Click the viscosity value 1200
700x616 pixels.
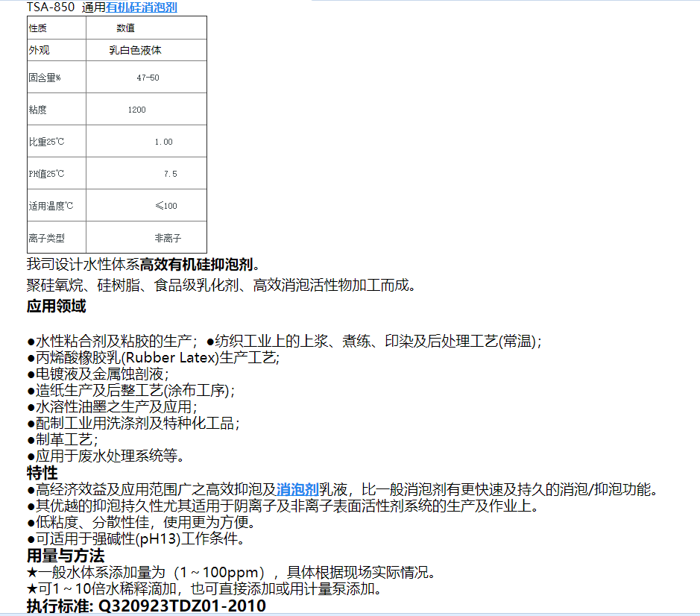[x=136, y=110]
